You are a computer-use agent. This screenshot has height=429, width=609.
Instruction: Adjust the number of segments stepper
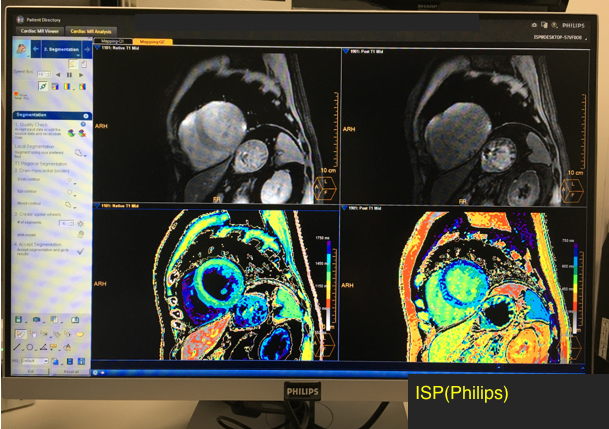point(72,223)
